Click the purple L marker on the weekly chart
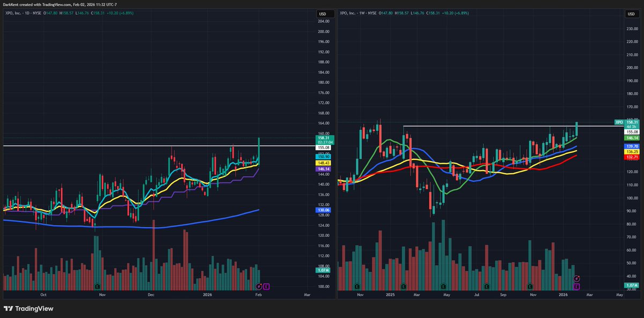The width and height of the screenshot is (644, 318). pyautogui.click(x=576, y=286)
